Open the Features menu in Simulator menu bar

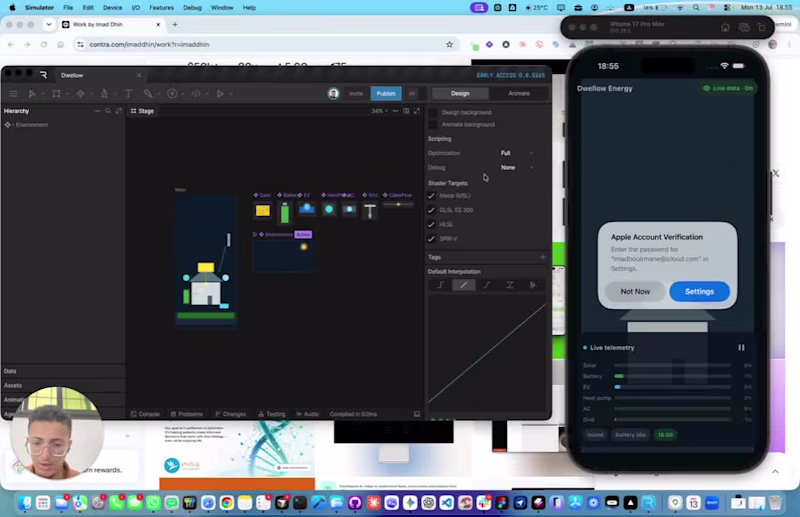click(x=161, y=8)
